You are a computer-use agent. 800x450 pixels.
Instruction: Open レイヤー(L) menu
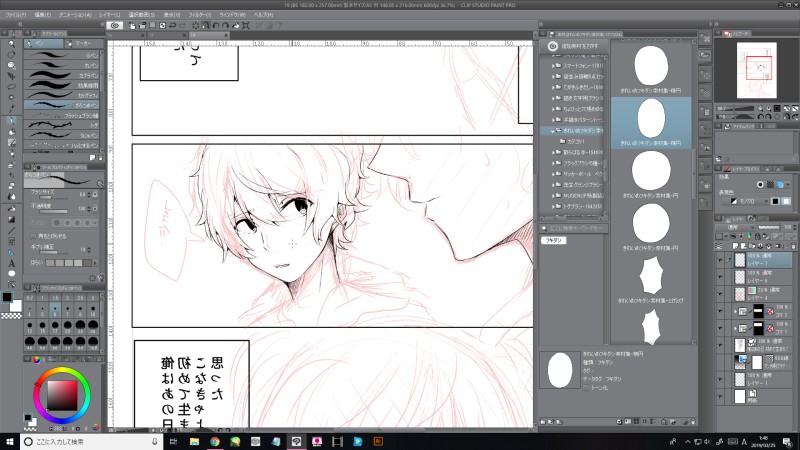click(110, 15)
